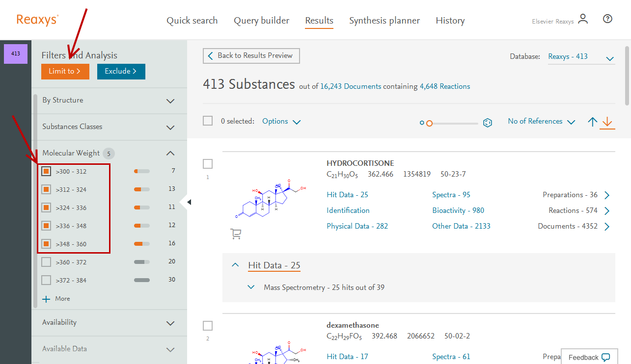Check the >360 - 372 molecular weight box
631x364 pixels.
coord(46,262)
